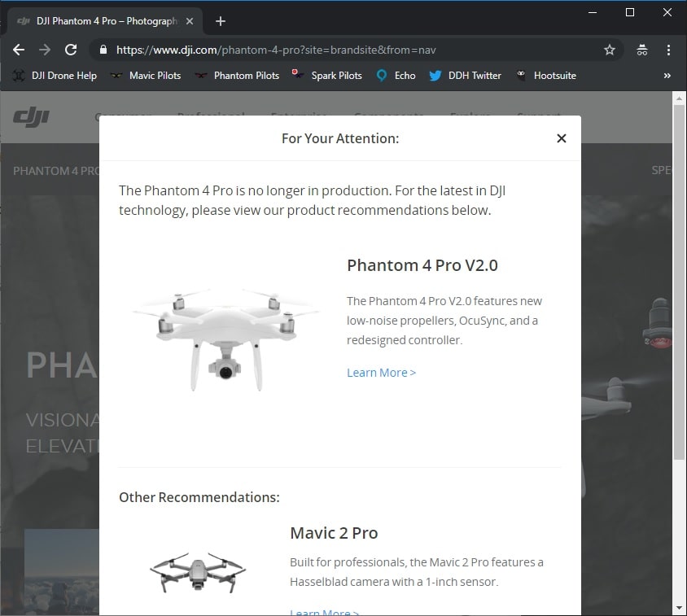This screenshot has height=616, width=687.
Task: Minimize the browser window
Action: [x=593, y=12]
